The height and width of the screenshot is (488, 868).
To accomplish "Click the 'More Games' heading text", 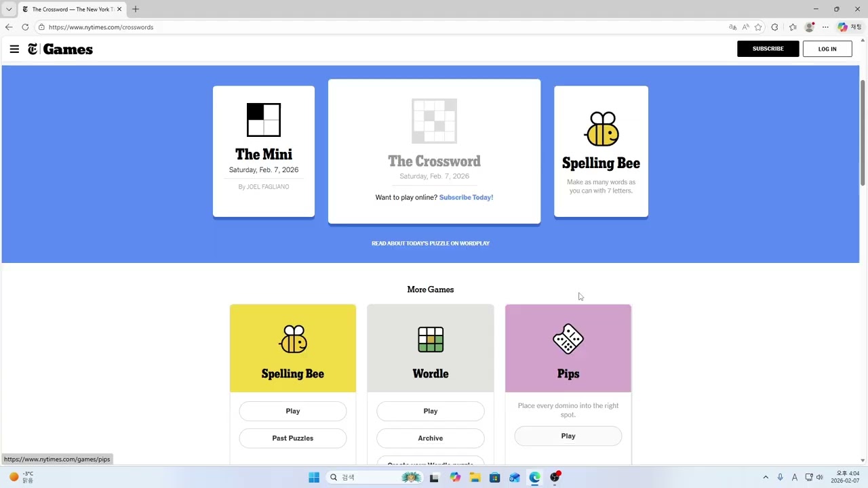I will coord(431,289).
